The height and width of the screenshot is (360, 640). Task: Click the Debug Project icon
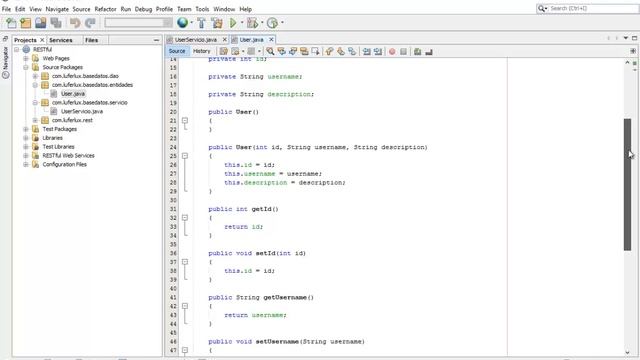coord(252,23)
